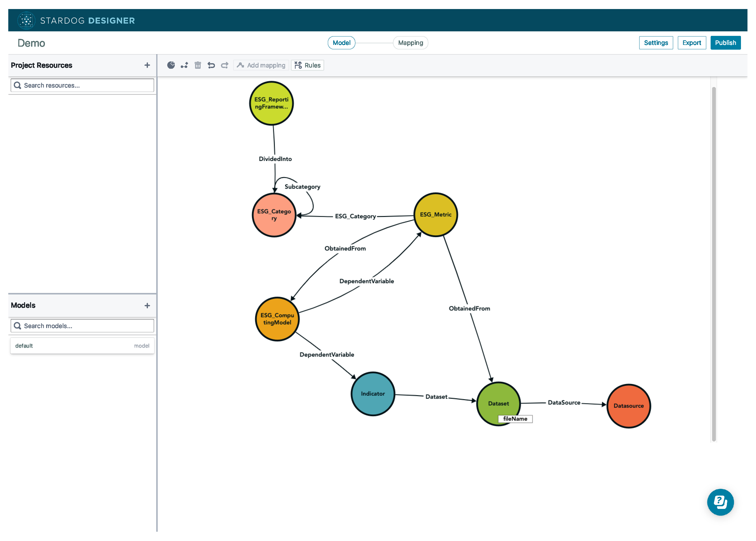756x541 pixels.
Task: Select the default model in Models list
Action: coord(82,346)
